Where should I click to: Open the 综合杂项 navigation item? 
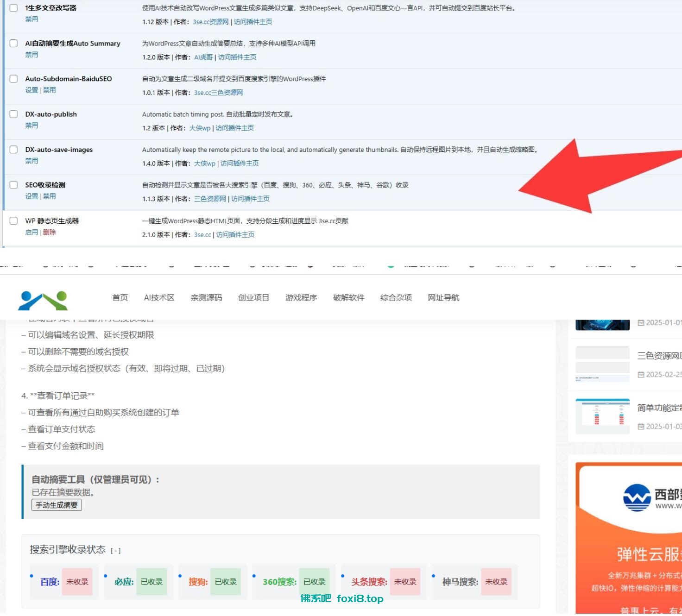tap(396, 298)
